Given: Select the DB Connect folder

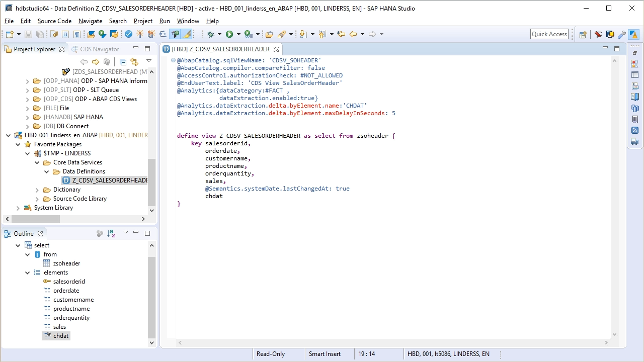Looking at the screenshot, I should [x=66, y=126].
